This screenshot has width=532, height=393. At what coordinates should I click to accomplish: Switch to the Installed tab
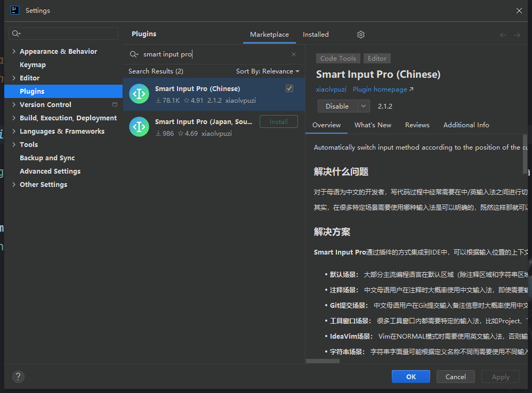(x=316, y=35)
